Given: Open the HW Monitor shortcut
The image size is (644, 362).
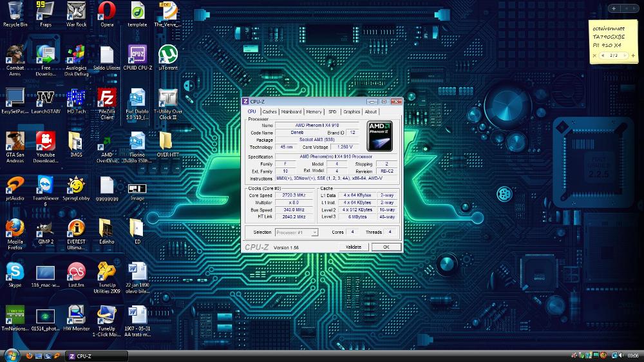Looking at the screenshot, I should (77, 318).
